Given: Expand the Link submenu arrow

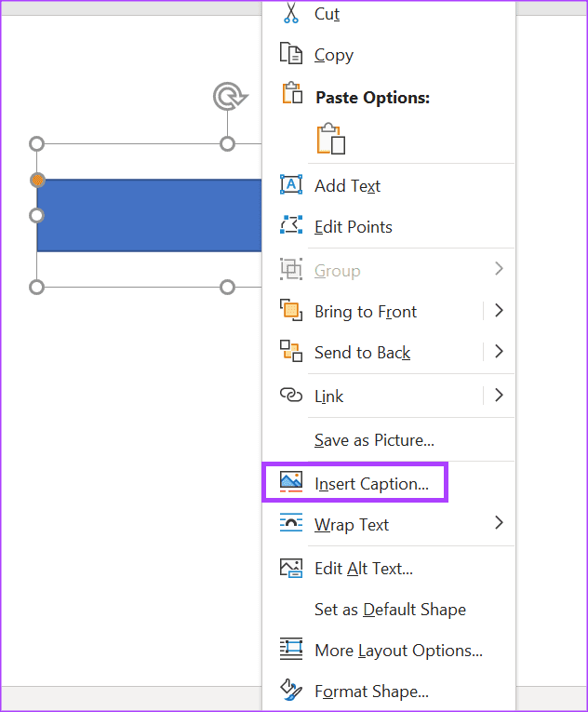Looking at the screenshot, I should [x=499, y=395].
